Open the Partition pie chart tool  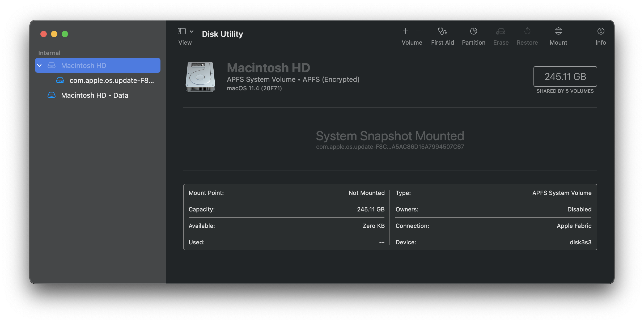click(x=474, y=31)
